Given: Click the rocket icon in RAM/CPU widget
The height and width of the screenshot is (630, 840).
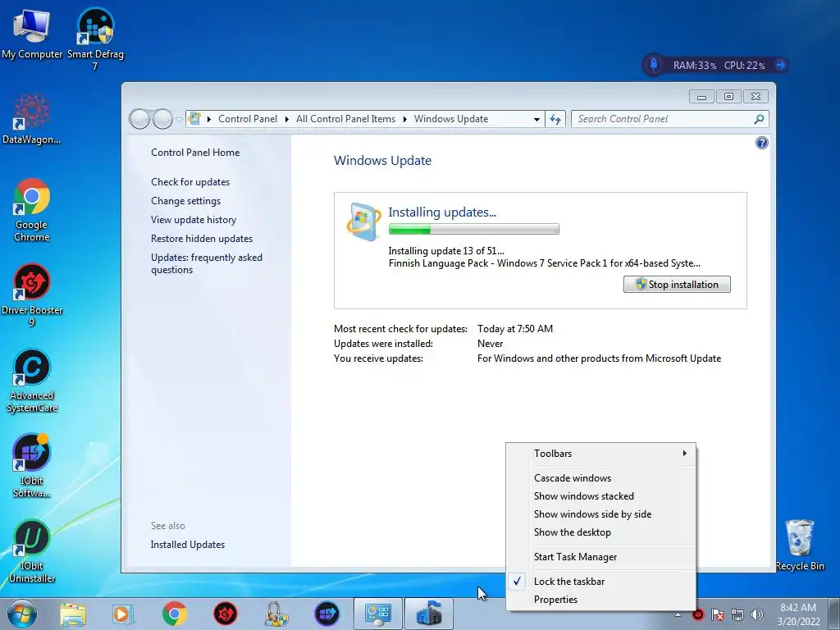Looking at the screenshot, I should (x=654, y=65).
